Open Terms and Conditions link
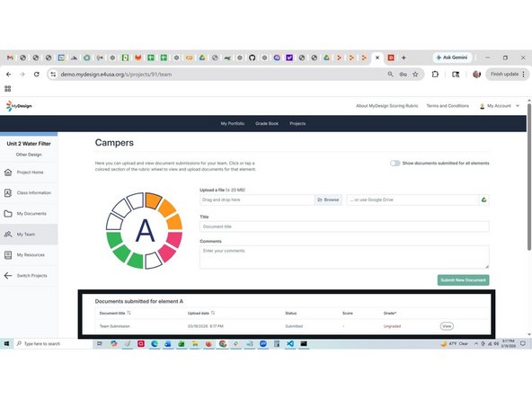The image size is (532, 399). click(x=448, y=106)
